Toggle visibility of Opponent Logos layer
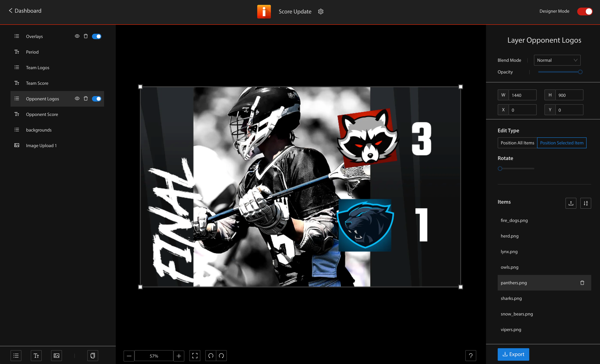This screenshot has height=364, width=600. coord(77,99)
